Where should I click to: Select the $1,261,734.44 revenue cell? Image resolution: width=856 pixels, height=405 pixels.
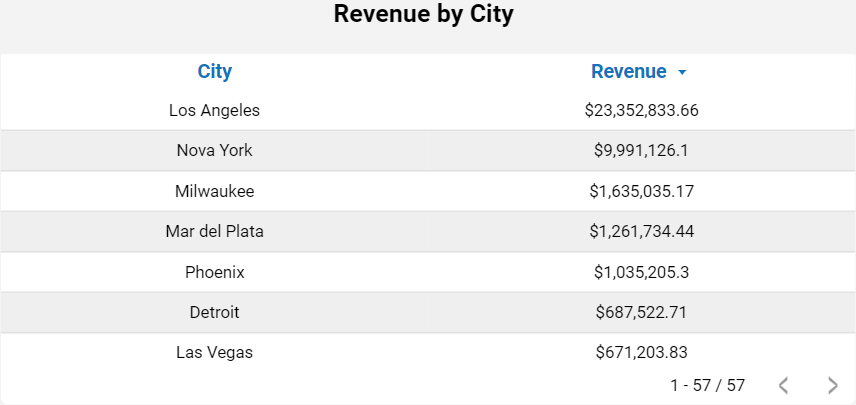click(x=641, y=231)
